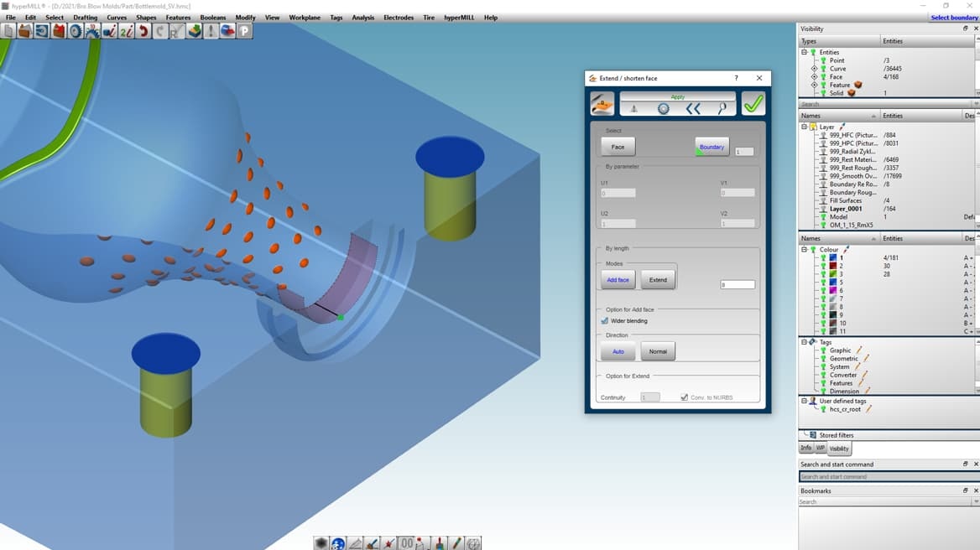Viewport: 980px width, 550px height.
Task: Click the blue globe icon in the bottom toolbar
Action: (337, 542)
